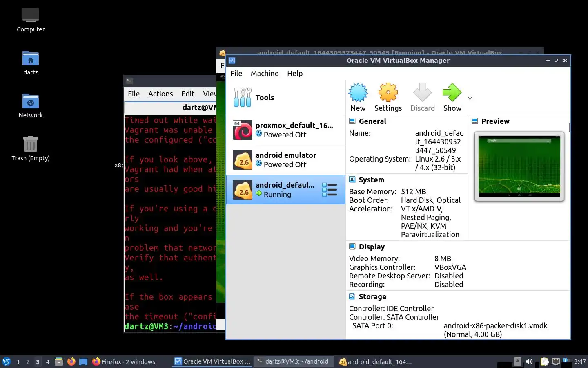Click the Storage section header
This screenshot has height=368, width=588.
[x=372, y=297]
